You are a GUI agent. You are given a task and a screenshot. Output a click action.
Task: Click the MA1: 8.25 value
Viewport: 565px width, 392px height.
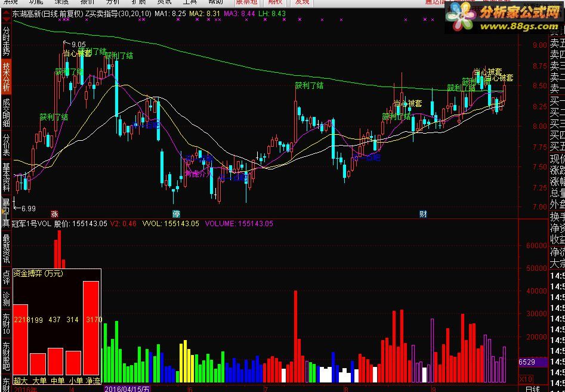pyautogui.click(x=170, y=14)
